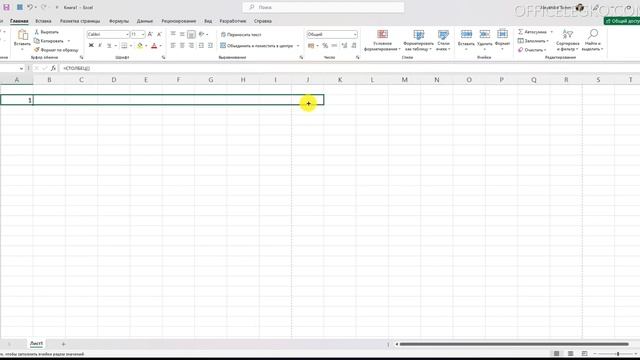Viewport: 640px width, 360px height.
Task: Open the Формулы ribbon tab
Action: [119, 21]
